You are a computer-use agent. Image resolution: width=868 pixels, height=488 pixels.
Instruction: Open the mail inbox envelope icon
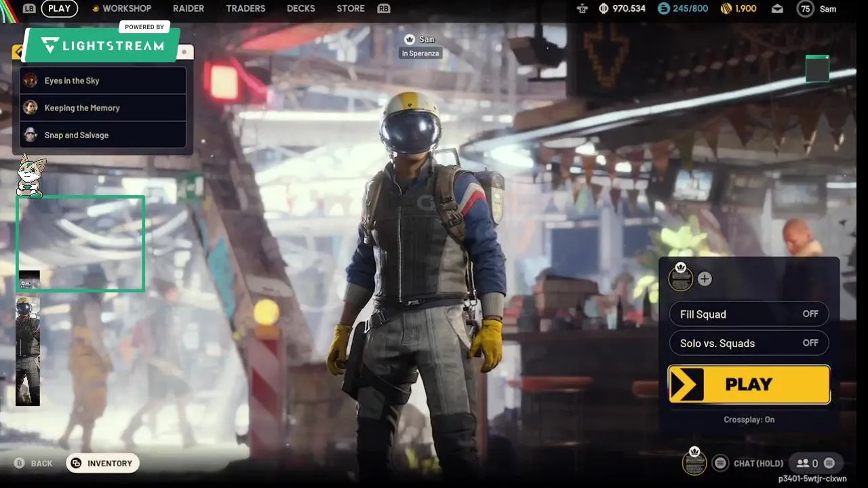pos(777,9)
